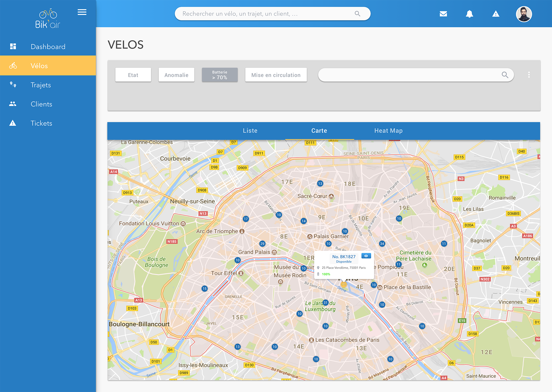The image size is (552, 392).
Task: Click cluster 10 near 19E
Action: (x=399, y=219)
